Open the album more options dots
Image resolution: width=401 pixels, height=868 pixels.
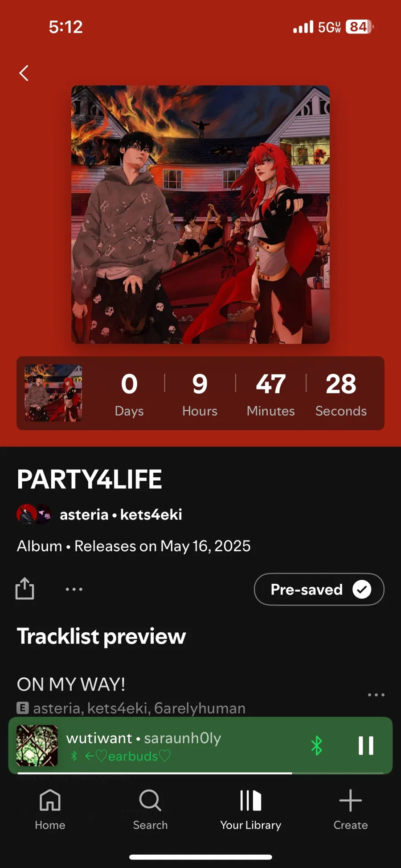(x=74, y=589)
